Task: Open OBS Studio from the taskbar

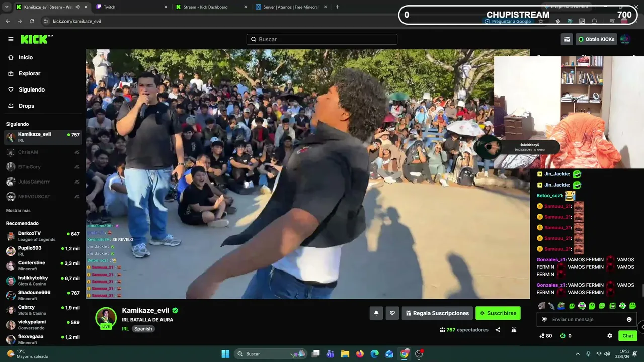Action: 419,354
